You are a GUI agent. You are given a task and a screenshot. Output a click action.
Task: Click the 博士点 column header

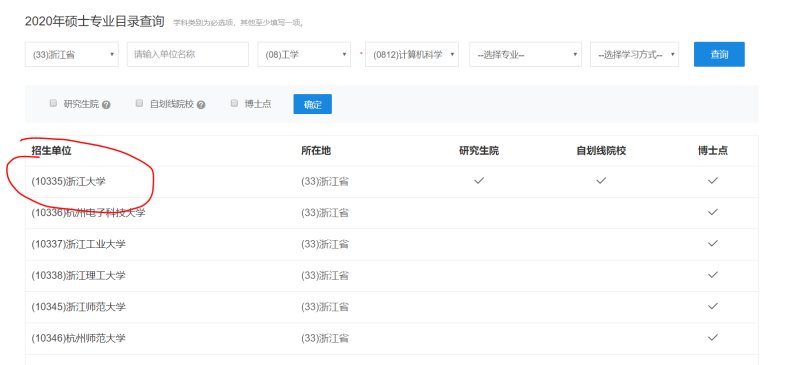pyautogui.click(x=713, y=151)
